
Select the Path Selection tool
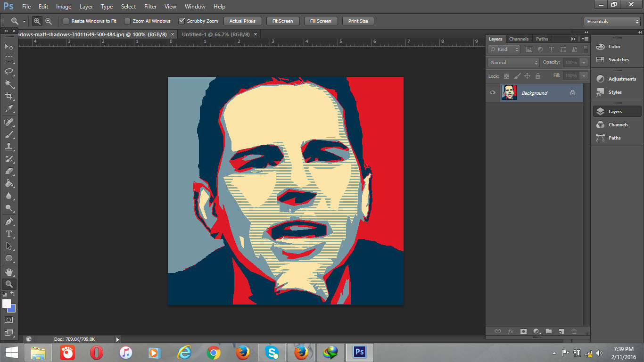pos(9,246)
